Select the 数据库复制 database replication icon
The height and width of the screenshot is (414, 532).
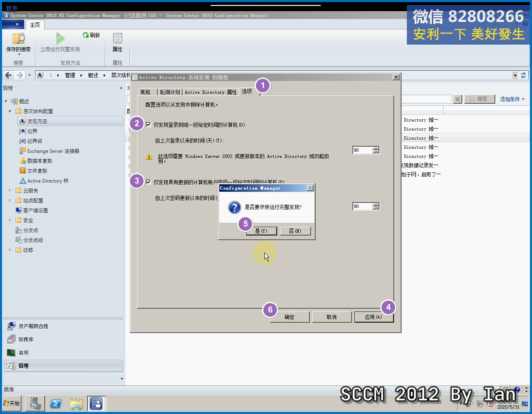pos(23,161)
